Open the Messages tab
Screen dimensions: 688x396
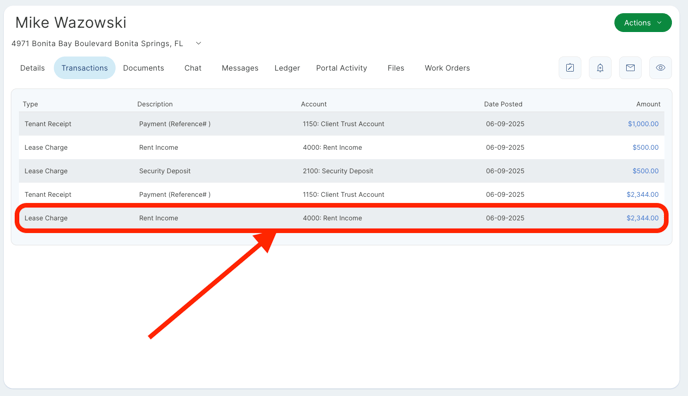point(240,68)
